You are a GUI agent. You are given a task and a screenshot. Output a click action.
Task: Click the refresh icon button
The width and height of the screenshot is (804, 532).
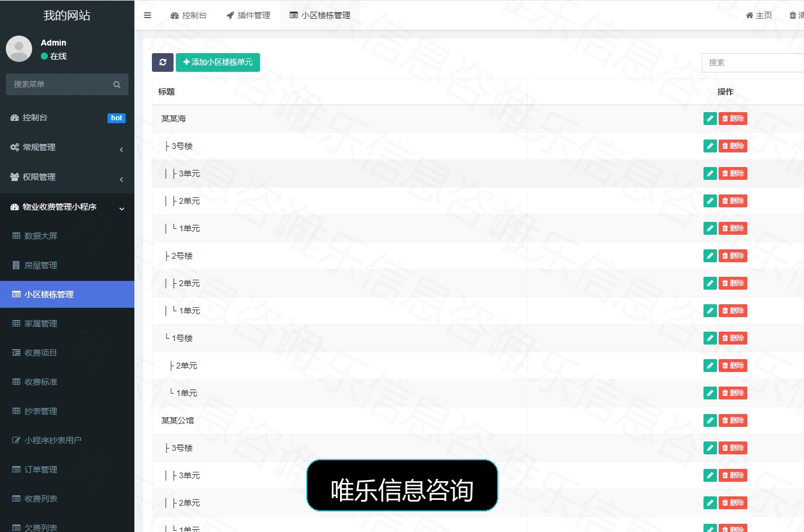(x=162, y=62)
